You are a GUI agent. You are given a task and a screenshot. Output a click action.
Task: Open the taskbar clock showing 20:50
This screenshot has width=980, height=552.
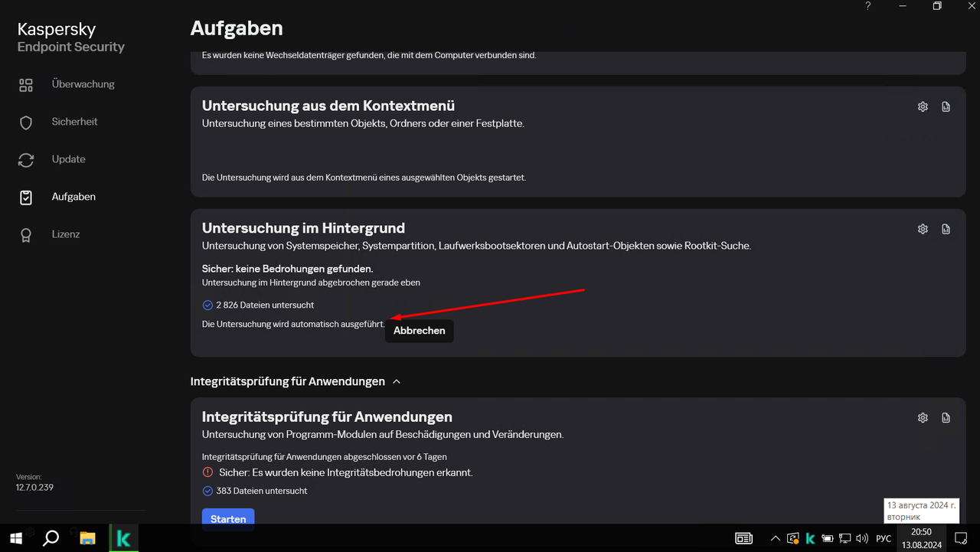point(921,538)
